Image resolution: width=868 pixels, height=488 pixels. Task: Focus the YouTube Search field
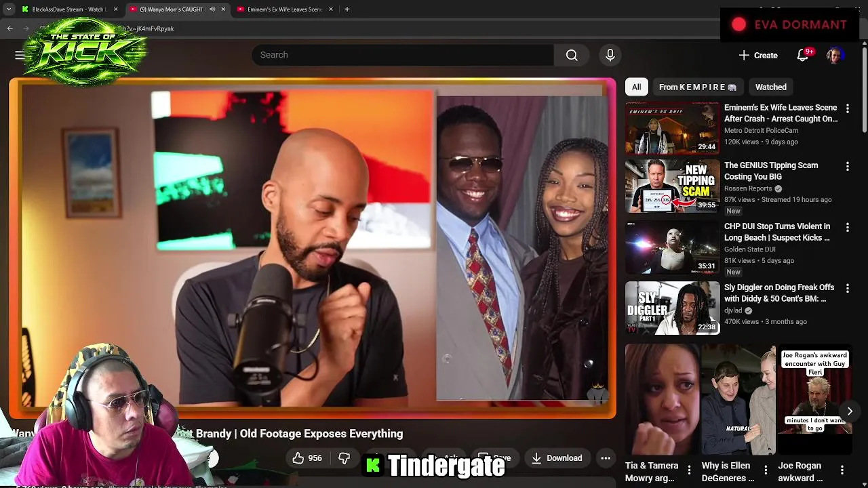[403, 55]
